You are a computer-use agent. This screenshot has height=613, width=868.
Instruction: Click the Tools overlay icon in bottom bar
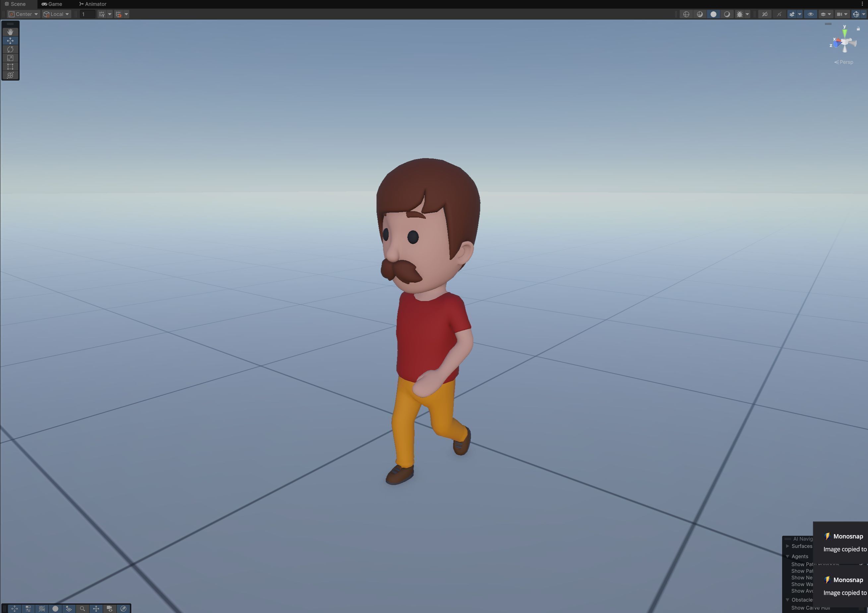(x=14, y=608)
